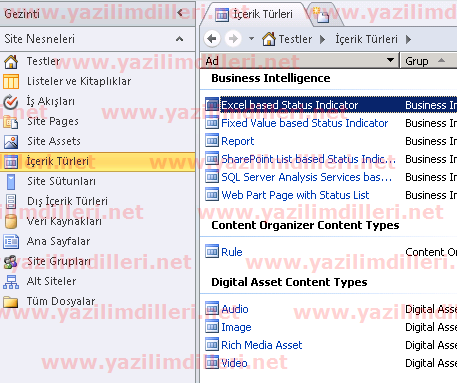Click İçerik Türleri in the breadcrumb

click(x=366, y=39)
